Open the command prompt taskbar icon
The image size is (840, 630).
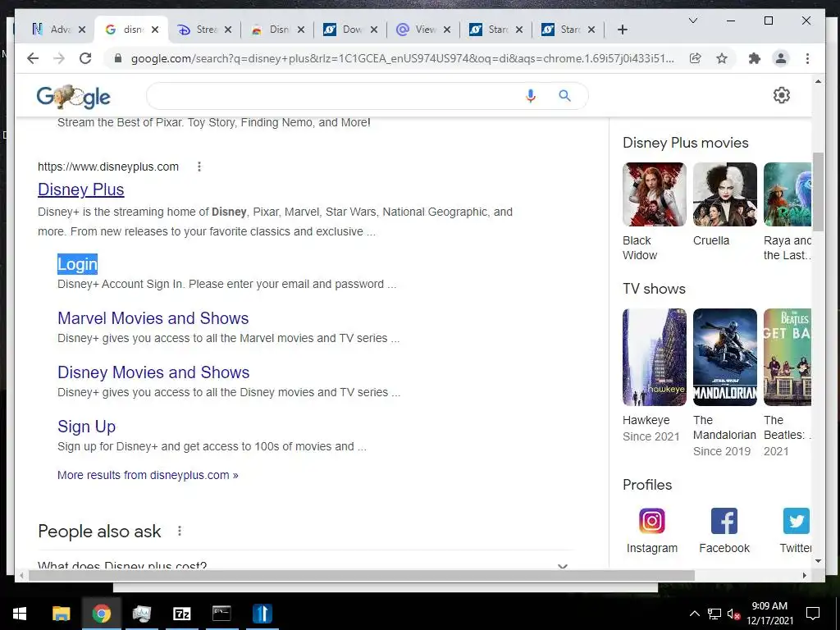221,614
